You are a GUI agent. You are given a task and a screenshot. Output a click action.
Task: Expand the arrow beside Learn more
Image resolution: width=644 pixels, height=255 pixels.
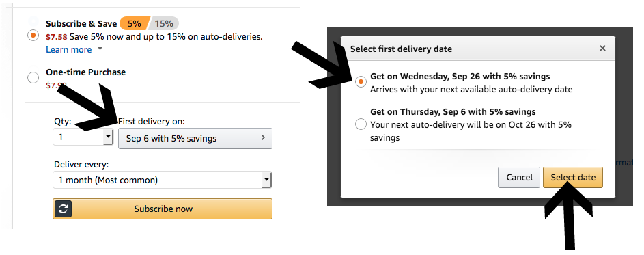pos(100,49)
